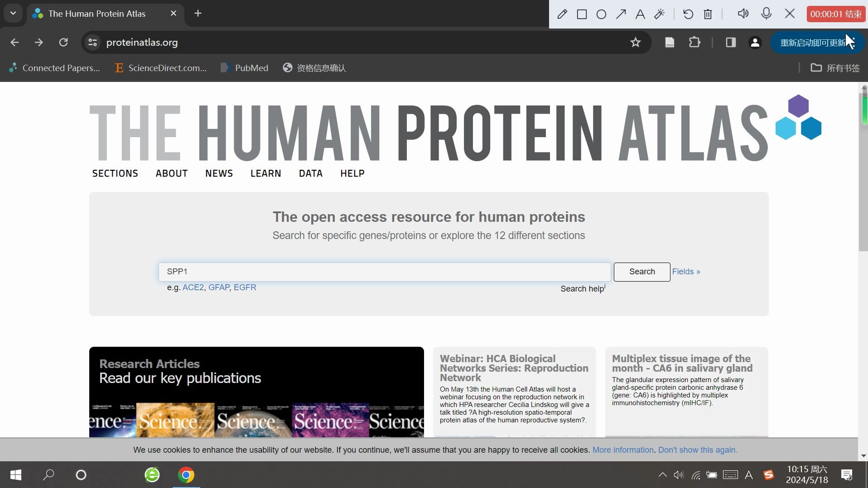868x488 pixels.
Task: Reload the current page
Action: coord(63,42)
